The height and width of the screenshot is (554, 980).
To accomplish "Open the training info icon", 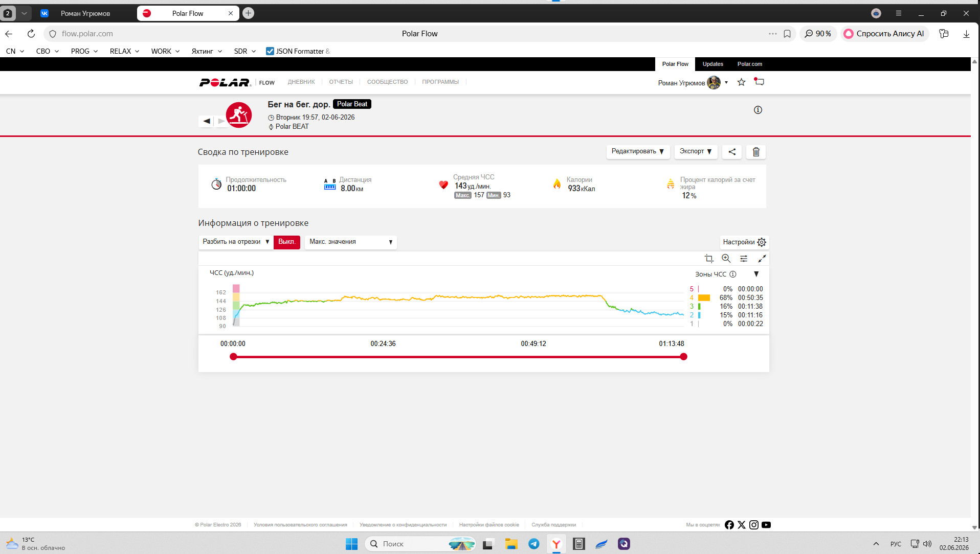I will click(x=758, y=110).
